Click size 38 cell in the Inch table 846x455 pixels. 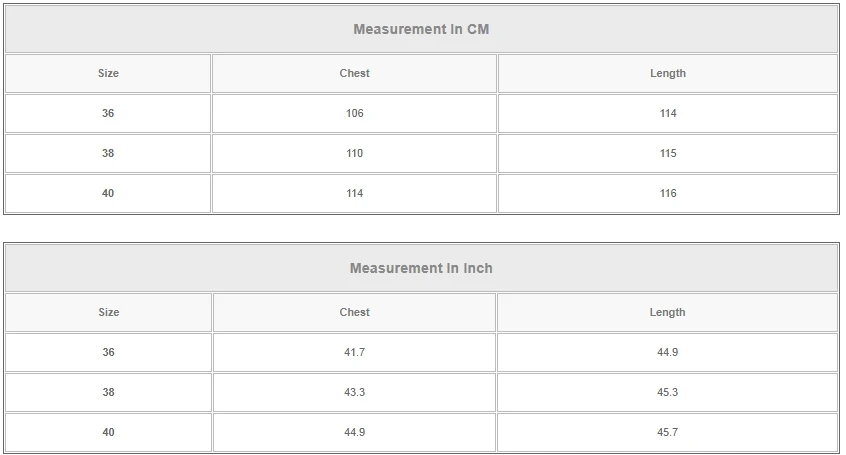[108, 392]
